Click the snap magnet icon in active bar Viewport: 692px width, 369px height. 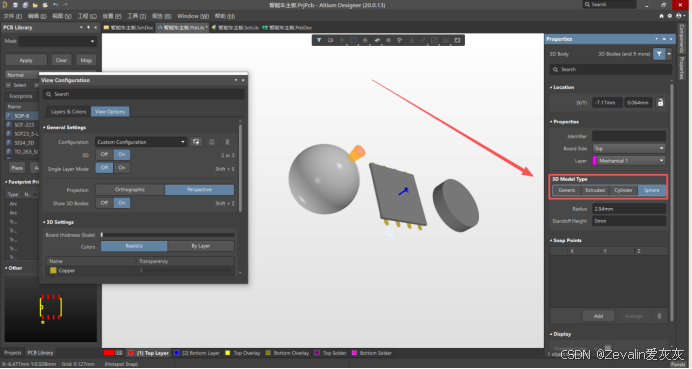pos(330,40)
